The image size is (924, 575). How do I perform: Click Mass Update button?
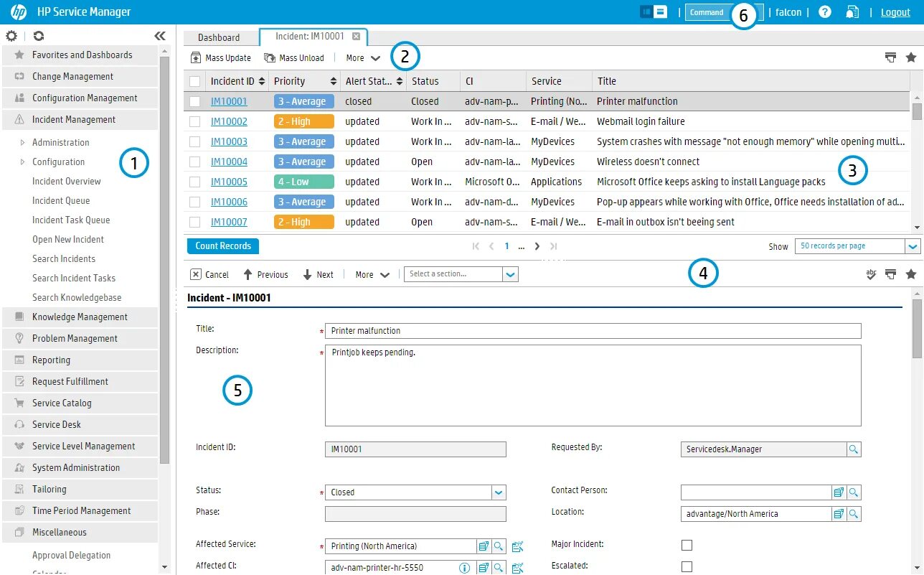(220, 58)
